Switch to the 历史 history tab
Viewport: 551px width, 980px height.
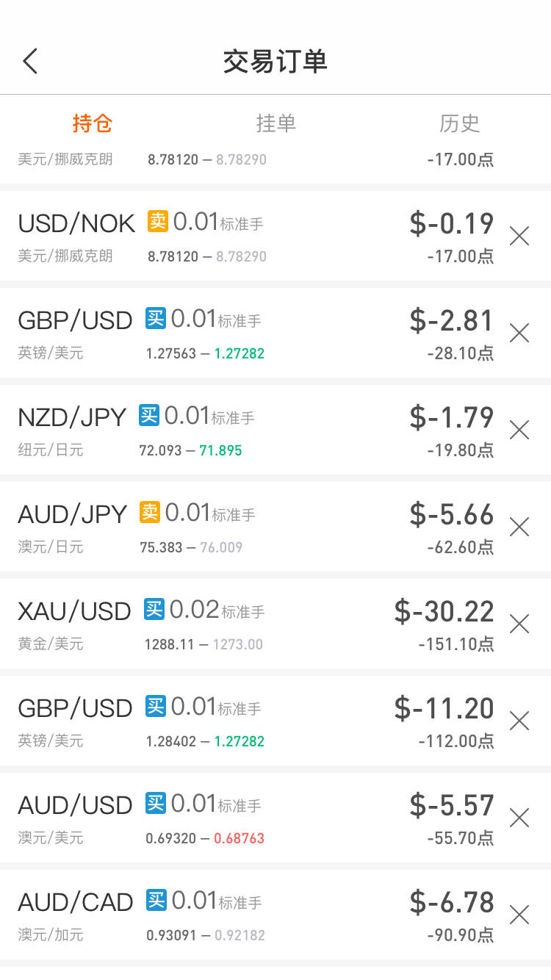point(459,123)
